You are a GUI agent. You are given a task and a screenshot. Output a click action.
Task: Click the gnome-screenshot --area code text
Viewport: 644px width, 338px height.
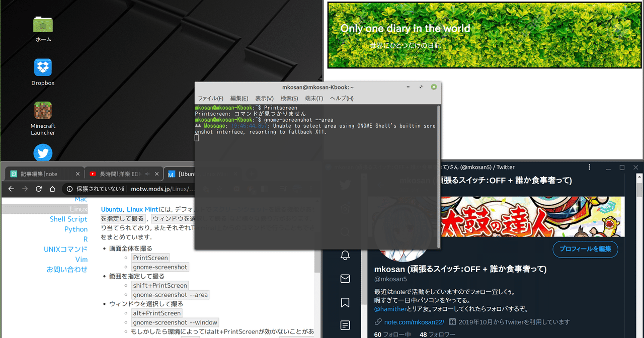point(171,295)
